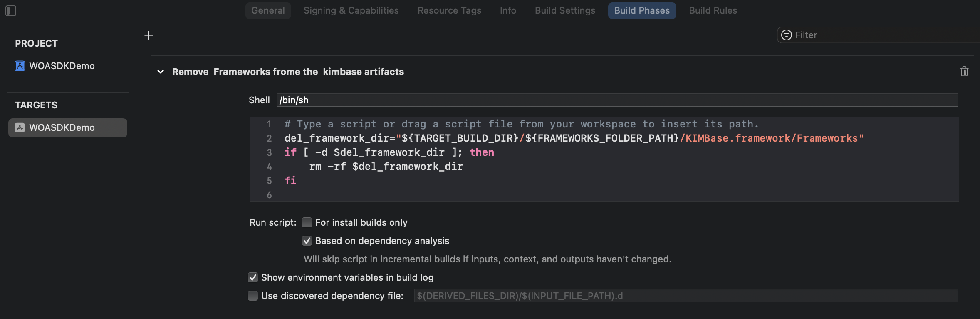
Task: Delete the run script phase with trash icon
Action: point(964,72)
